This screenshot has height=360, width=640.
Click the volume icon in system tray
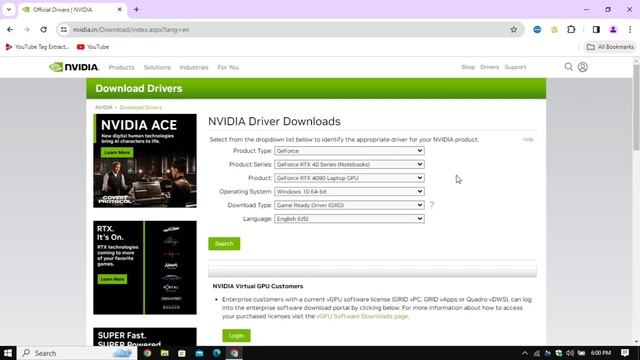(x=570, y=353)
